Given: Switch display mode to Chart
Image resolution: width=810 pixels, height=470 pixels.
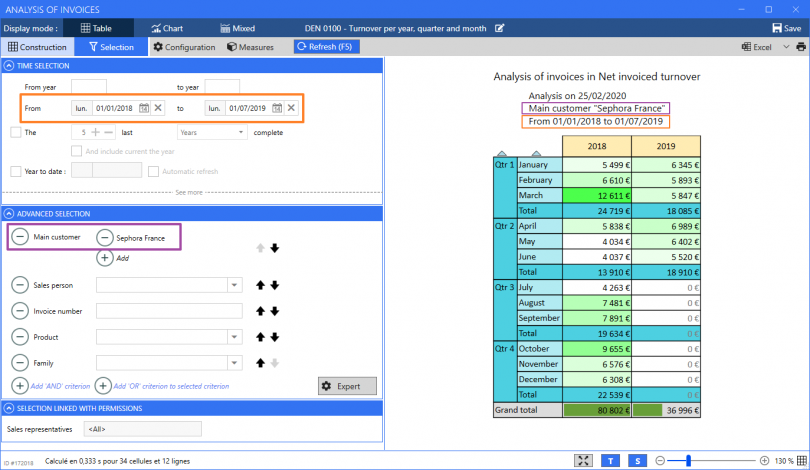Looking at the screenshot, I should (x=167, y=28).
